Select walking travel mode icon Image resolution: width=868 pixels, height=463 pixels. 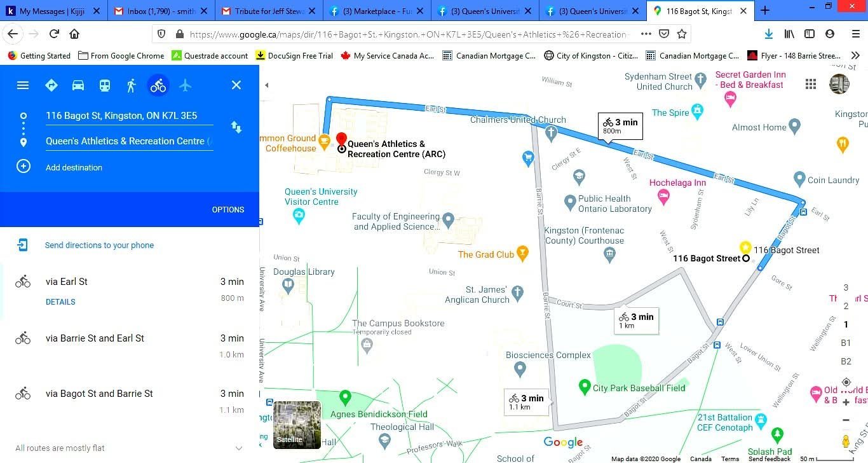pyautogui.click(x=132, y=85)
